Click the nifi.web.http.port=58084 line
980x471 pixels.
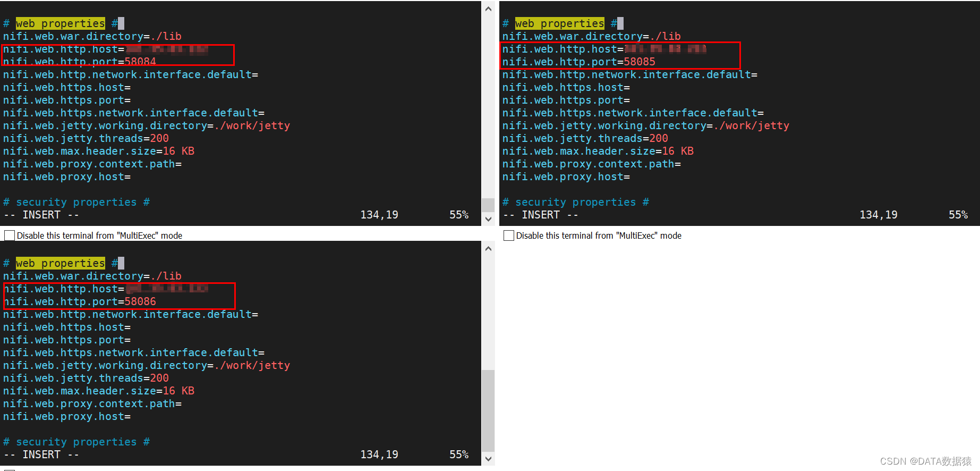(80, 62)
